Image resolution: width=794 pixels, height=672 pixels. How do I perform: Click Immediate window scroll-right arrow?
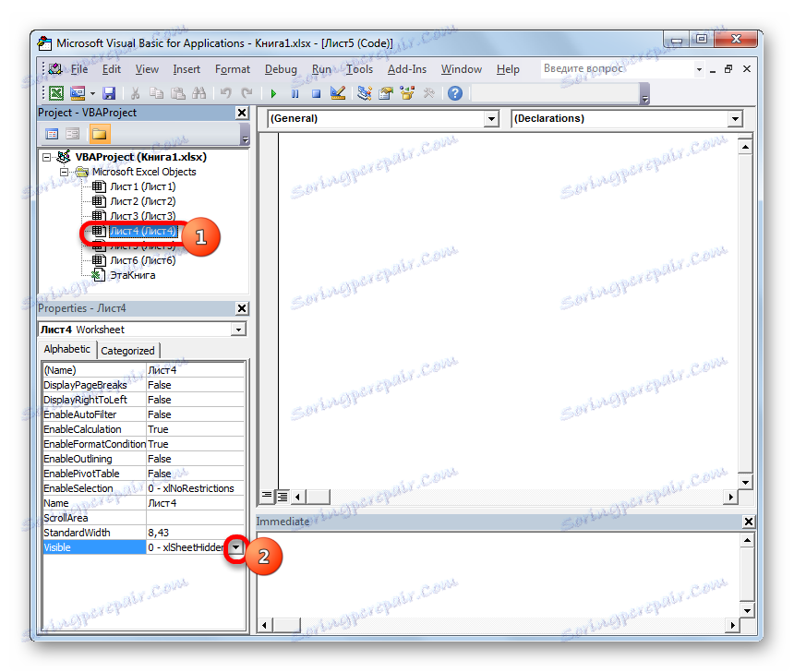click(732, 626)
